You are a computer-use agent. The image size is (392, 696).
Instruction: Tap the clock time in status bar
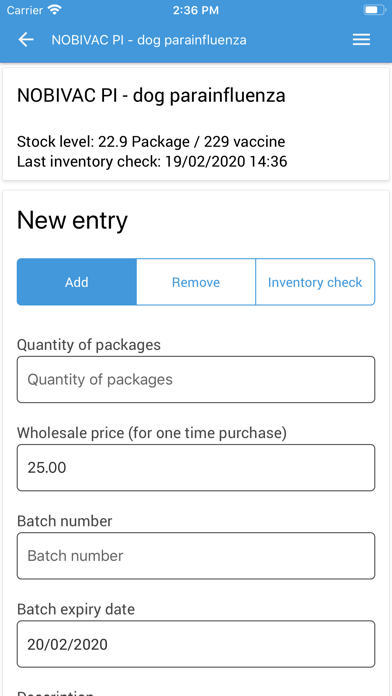pyautogui.click(x=196, y=10)
